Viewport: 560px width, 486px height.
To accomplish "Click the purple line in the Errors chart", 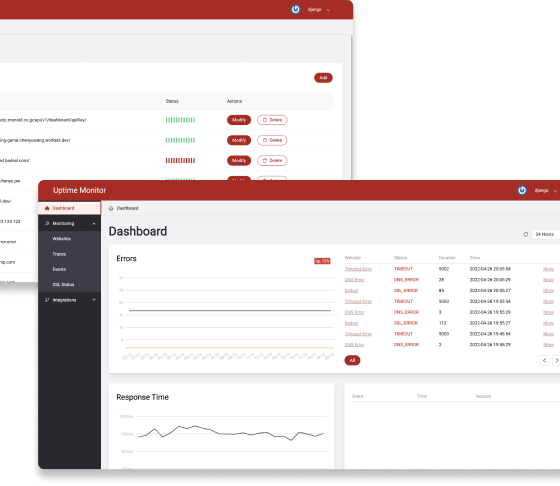I will [x=230, y=311].
